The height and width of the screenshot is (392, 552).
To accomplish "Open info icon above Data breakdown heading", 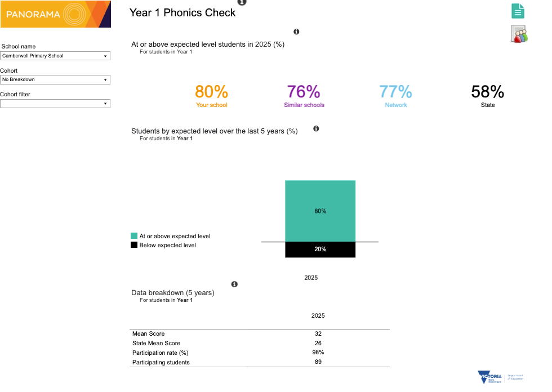I will tap(234, 284).
